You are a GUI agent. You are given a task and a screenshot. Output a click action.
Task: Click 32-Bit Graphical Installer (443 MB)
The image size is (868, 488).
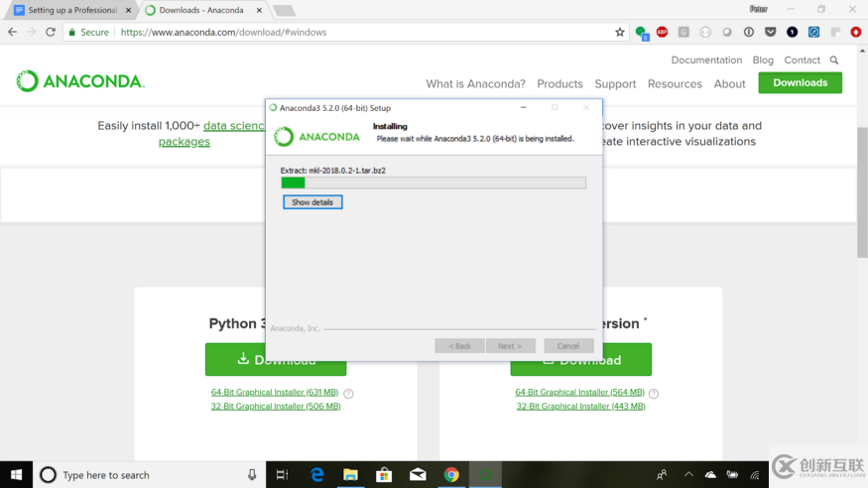[x=580, y=406]
